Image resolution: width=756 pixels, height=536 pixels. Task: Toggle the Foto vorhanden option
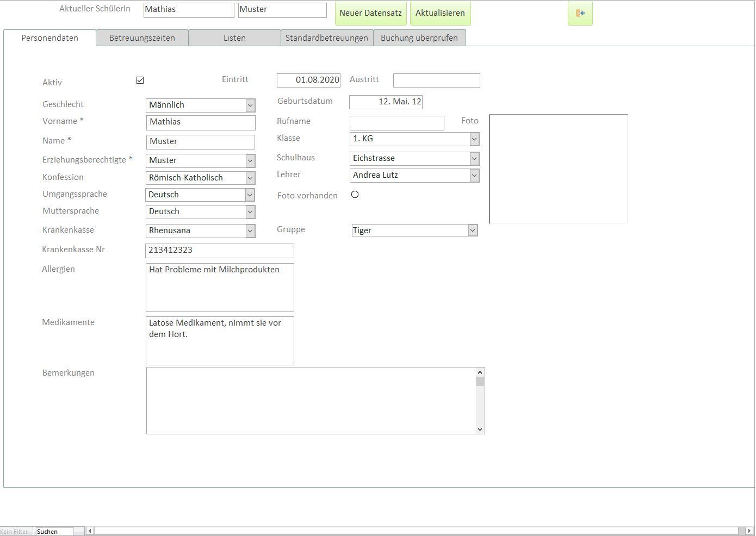pyautogui.click(x=355, y=195)
